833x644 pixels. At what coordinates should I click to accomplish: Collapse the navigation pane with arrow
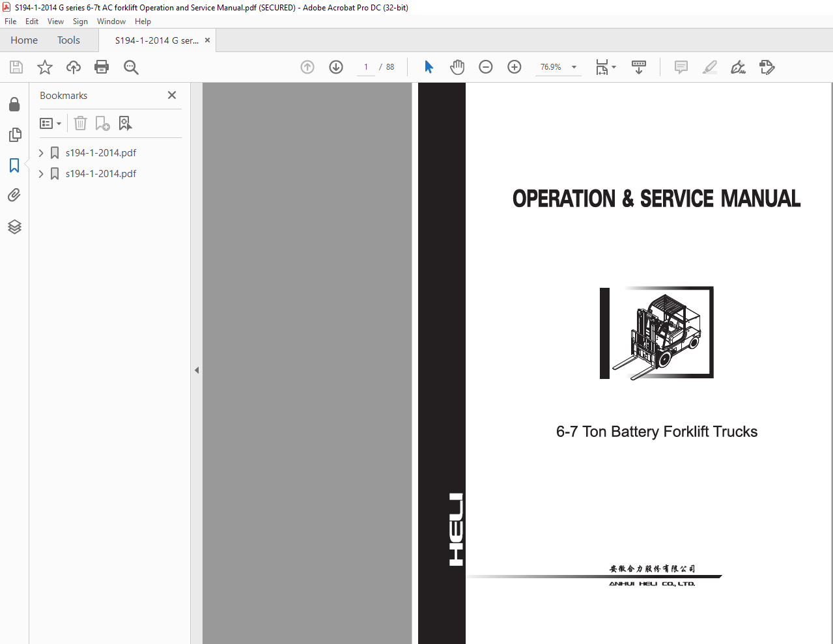[x=196, y=370]
